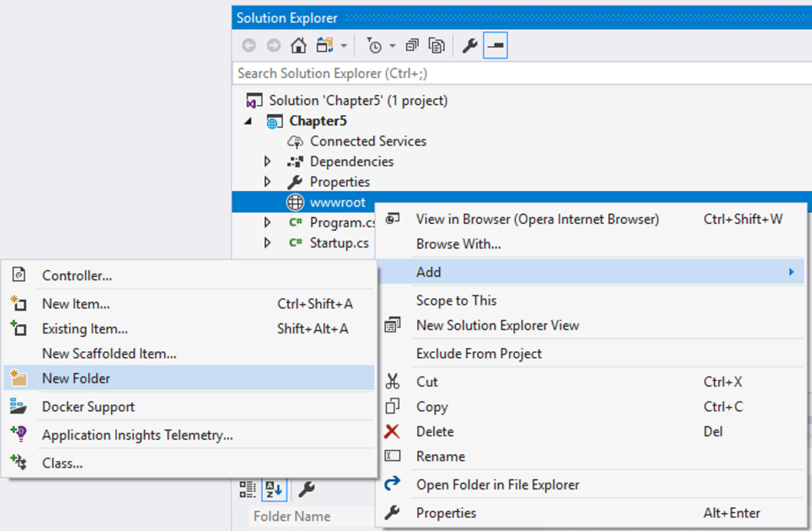Open Properties using the toolbar wrench icon
Image resolution: width=812 pixels, height=531 pixels.
469,45
